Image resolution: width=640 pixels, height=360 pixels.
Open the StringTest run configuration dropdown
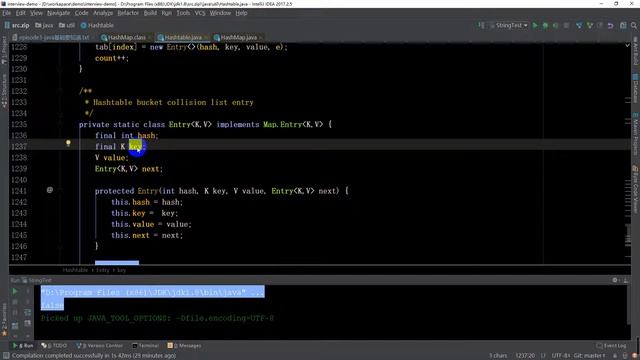(x=509, y=25)
